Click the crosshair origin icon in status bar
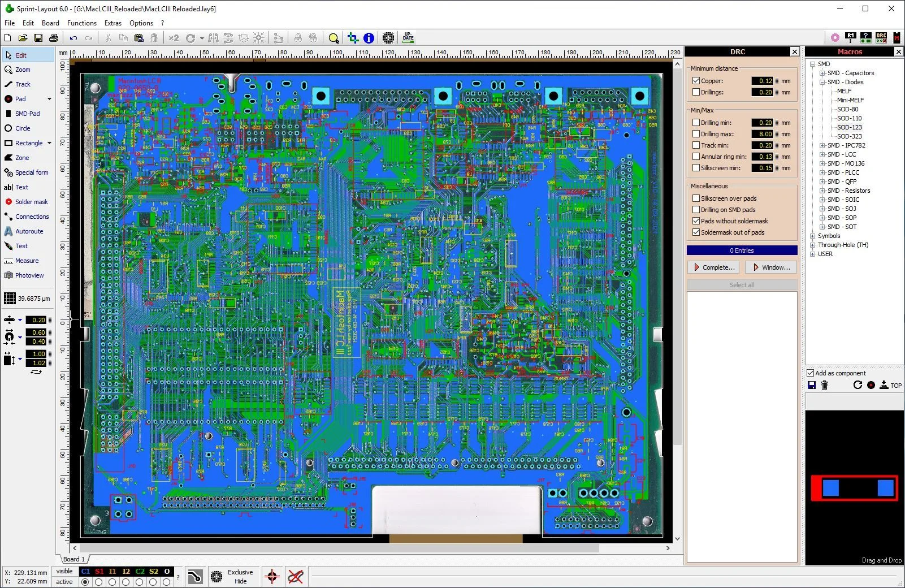 coord(272,576)
